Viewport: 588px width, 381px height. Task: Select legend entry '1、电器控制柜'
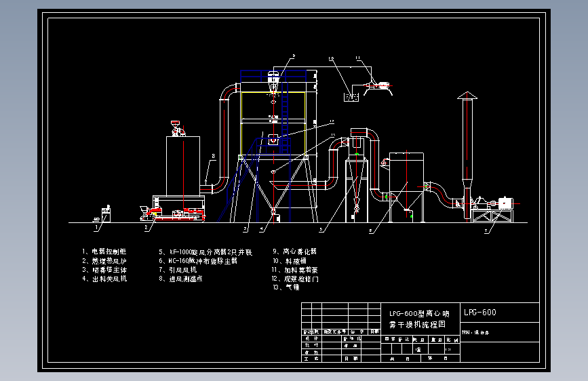pyautogui.click(x=104, y=252)
